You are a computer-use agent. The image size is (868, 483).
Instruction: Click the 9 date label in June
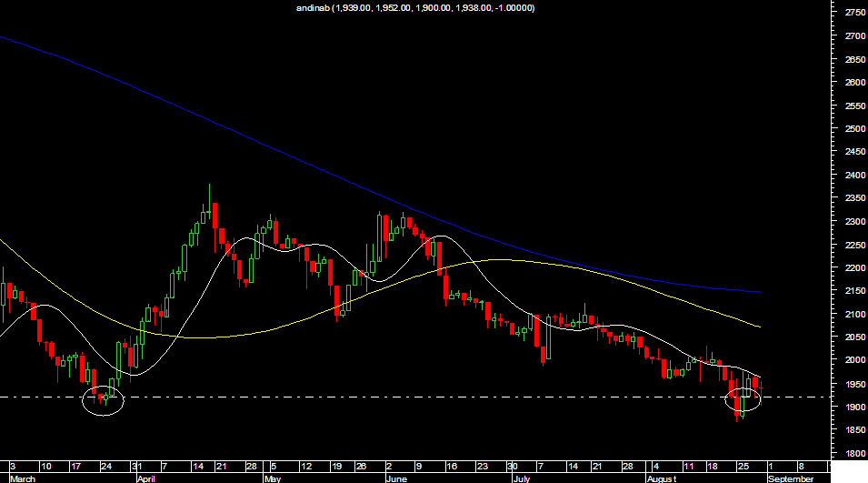click(419, 467)
